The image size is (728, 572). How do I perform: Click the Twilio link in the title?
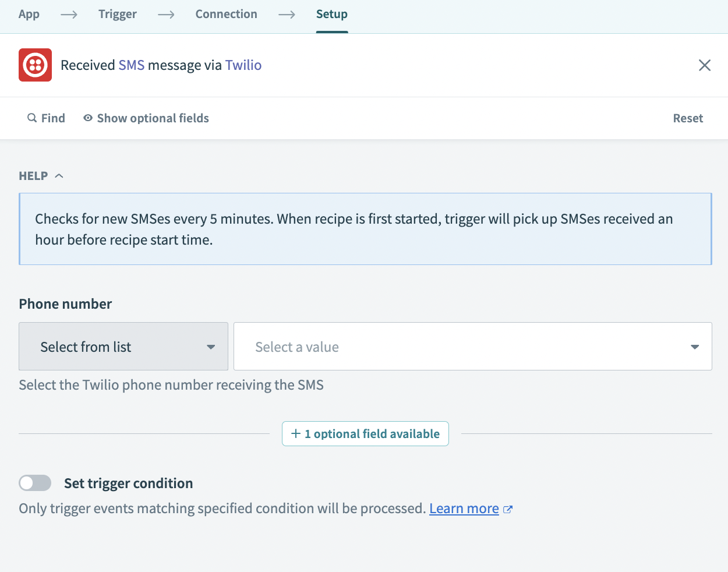click(x=243, y=65)
